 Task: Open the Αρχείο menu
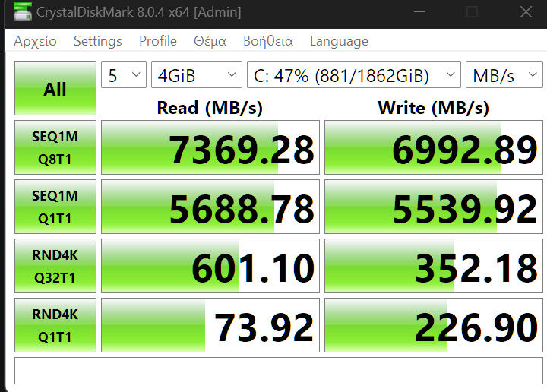(35, 41)
